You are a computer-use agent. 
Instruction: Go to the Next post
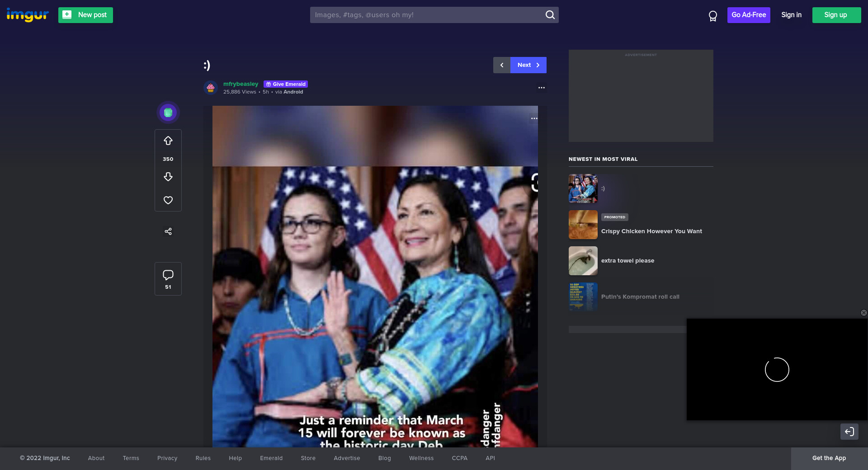point(528,65)
